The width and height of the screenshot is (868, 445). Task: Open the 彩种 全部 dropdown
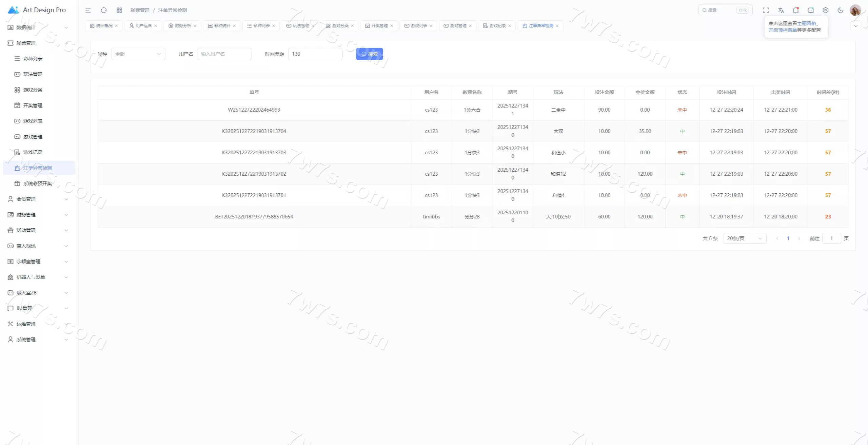138,54
